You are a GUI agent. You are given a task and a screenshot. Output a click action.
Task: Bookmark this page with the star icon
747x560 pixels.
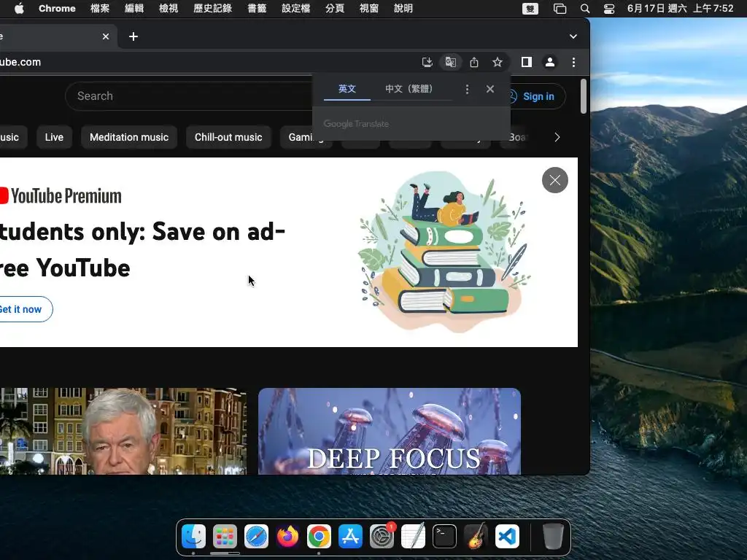coord(498,63)
